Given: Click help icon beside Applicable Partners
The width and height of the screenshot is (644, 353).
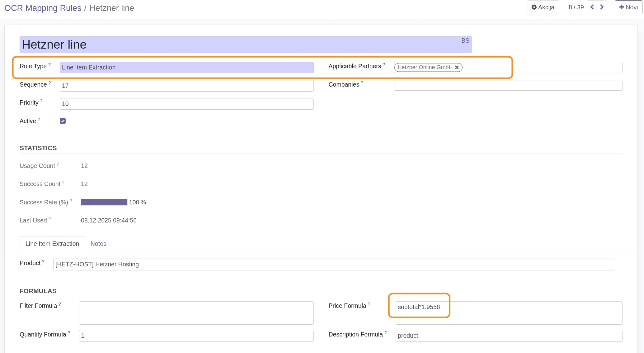Looking at the screenshot, I should [x=384, y=64].
